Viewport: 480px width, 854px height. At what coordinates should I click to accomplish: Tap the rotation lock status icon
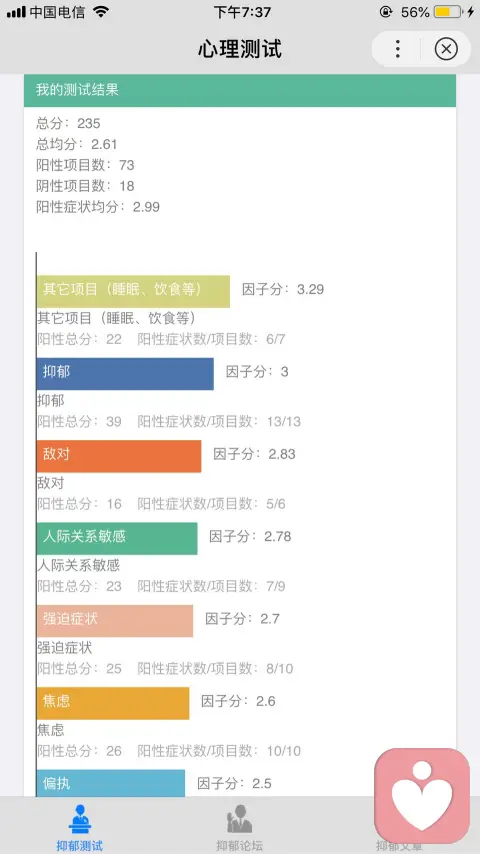pyautogui.click(x=386, y=11)
